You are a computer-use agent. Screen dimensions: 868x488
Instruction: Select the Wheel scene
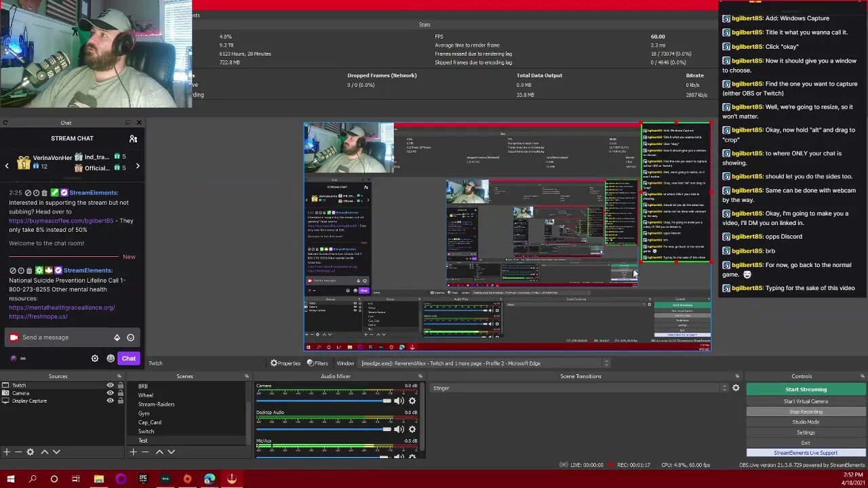[x=145, y=395]
